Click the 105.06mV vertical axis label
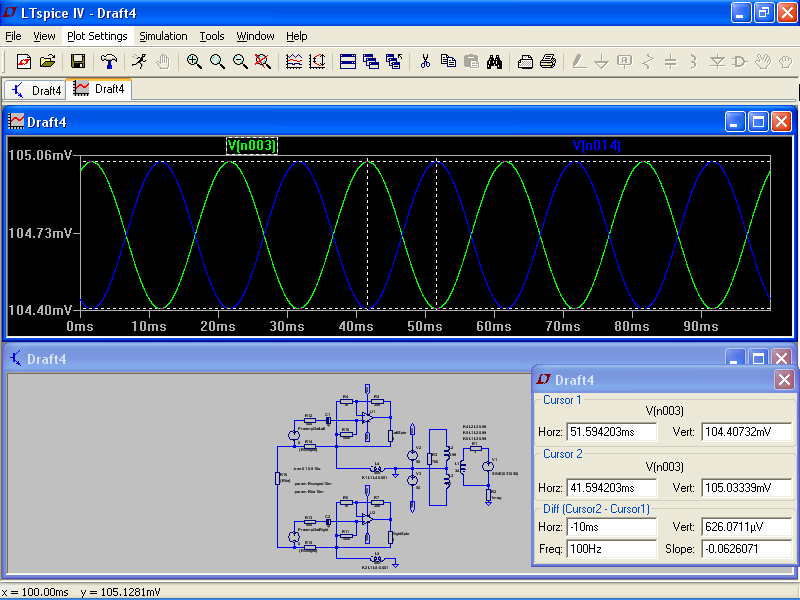Viewport: 800px width, 600px height. (40, 155)
